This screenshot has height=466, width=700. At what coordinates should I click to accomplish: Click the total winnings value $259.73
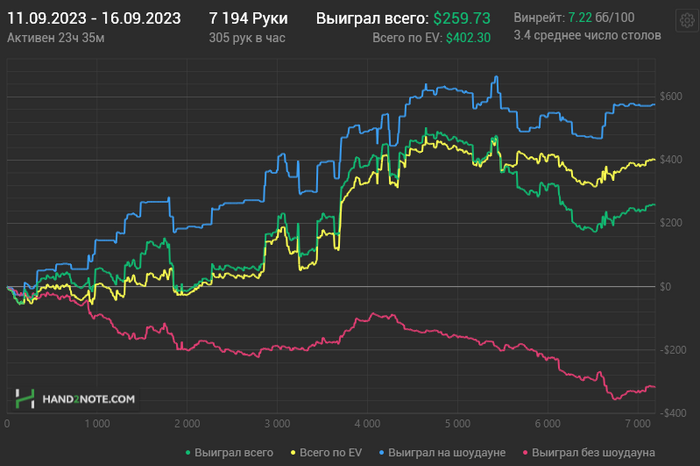[462, 18]
